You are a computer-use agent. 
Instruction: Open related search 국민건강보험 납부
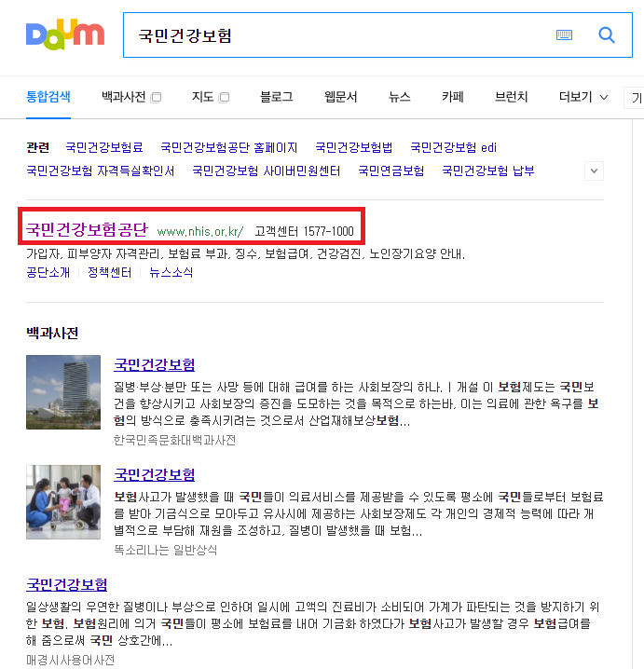(x=488, y=171)
